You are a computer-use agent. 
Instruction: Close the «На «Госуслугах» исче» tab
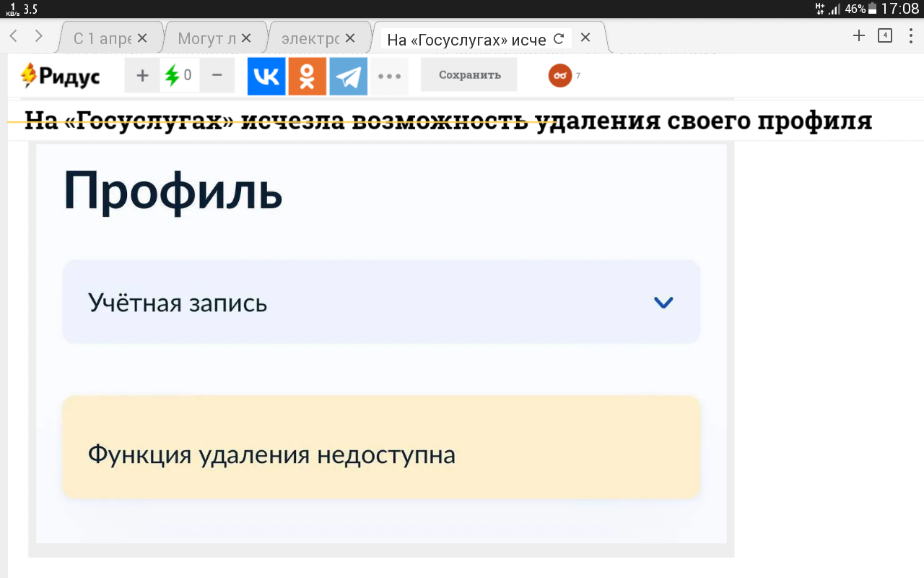[x=585, y=37]
